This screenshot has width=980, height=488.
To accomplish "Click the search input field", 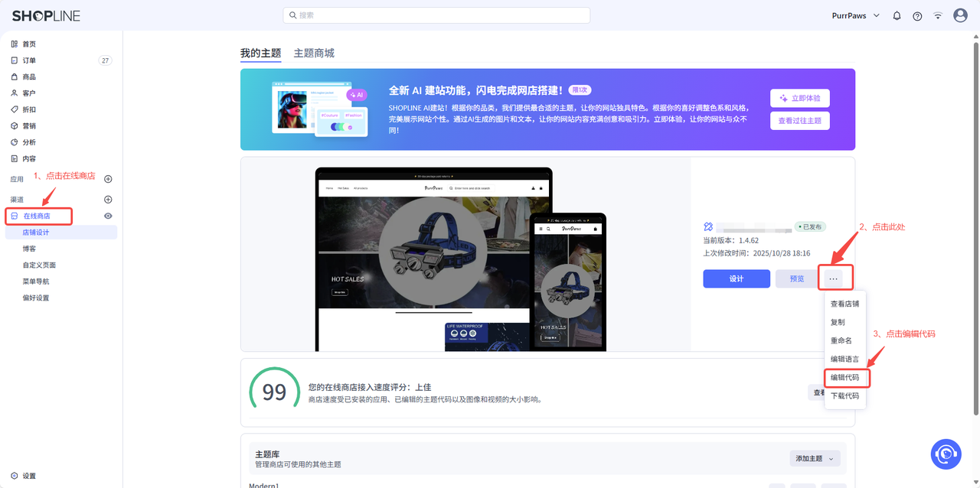I will click(x=436, y=15).
